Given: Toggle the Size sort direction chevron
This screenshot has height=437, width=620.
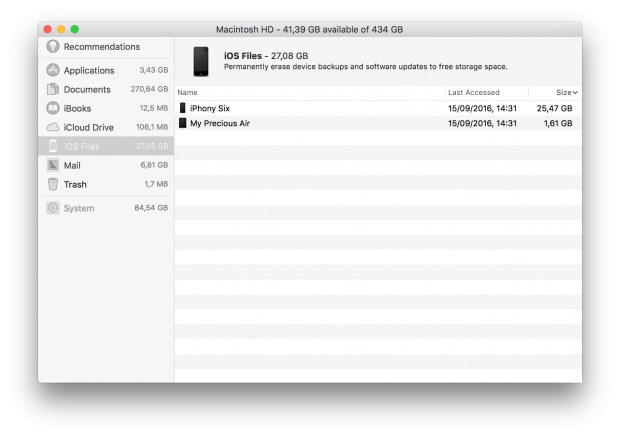Looking at the screenshot, I should [575, 93].
